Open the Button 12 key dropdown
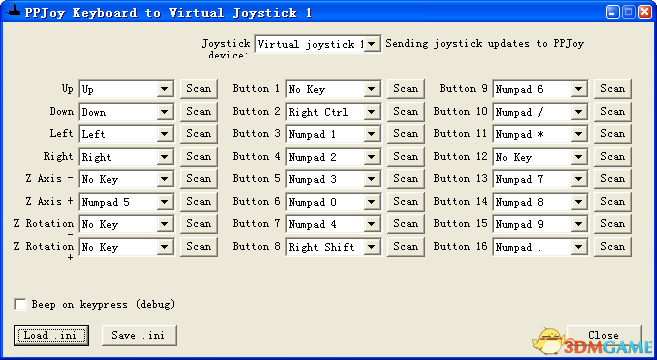657x360 pixels. point(540,157)
